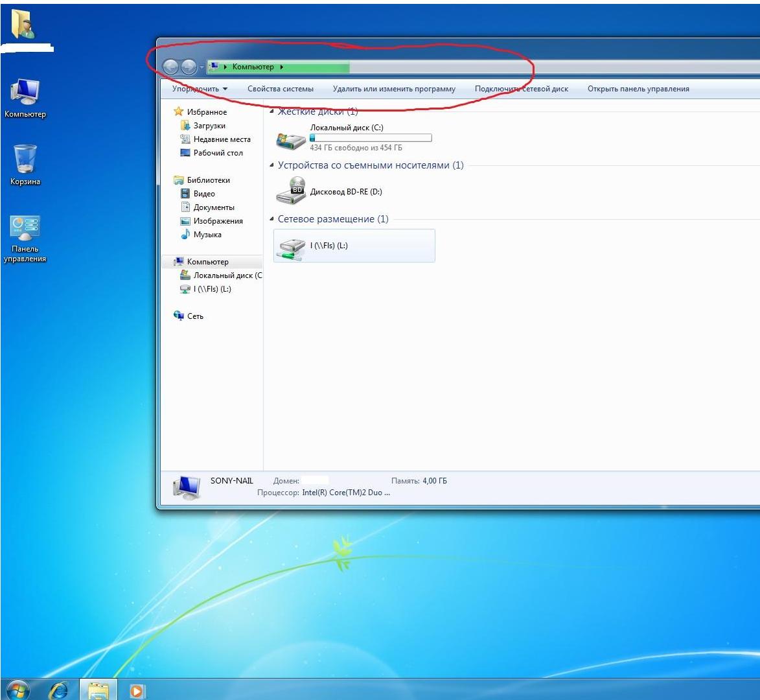This screenshot has width=760, height=700.
Task: Open the Упорядочить dropdown menu
Action: pos(200,89)
